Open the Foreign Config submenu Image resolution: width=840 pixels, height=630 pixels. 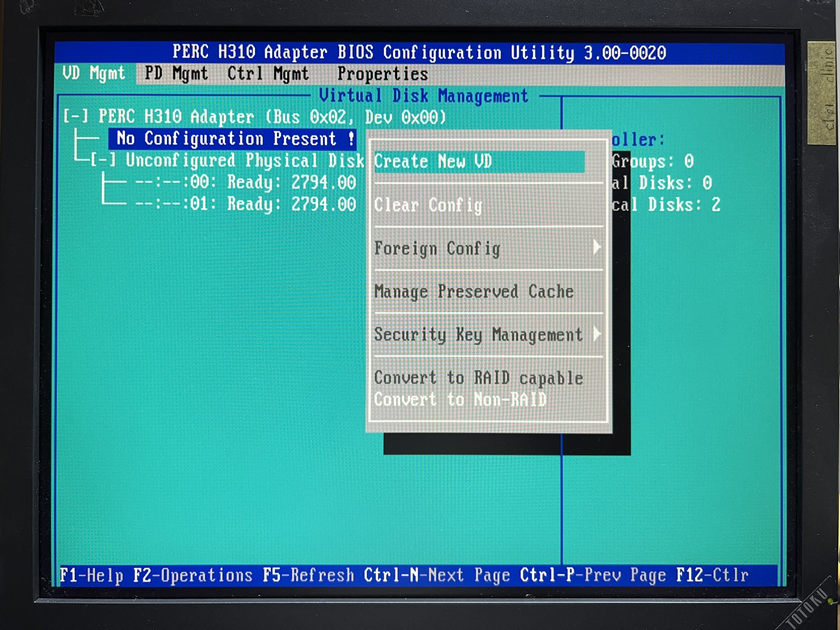coord(488,249)
